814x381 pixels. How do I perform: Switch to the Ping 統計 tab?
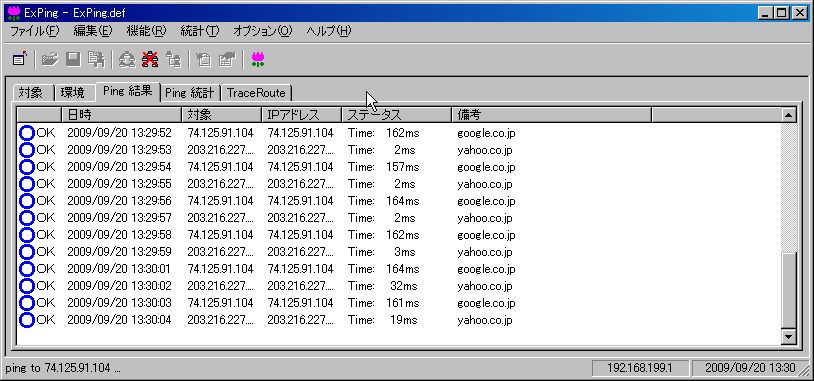coord(190,93)
